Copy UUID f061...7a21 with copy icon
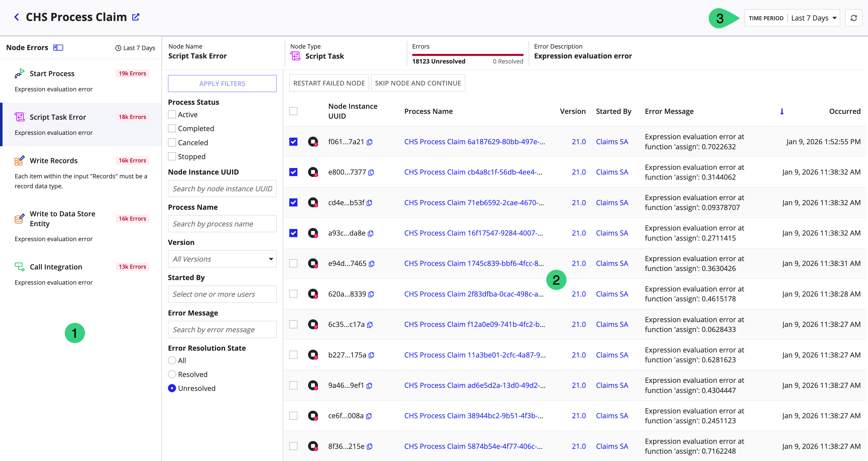The width and height of the screenshot is (868, 461). [x=370, y=142]
